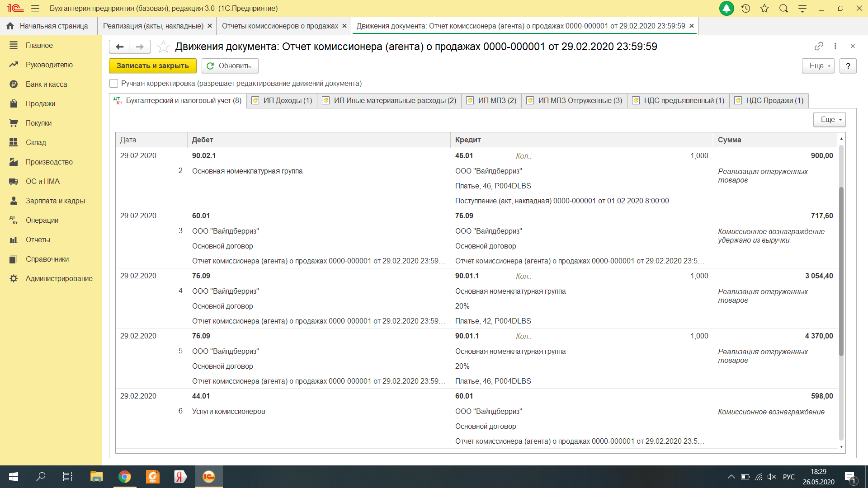The height and width of the screenshot is (488, 868).
Task: Open the Банк и касса section
Action: [x=46, y=84]
